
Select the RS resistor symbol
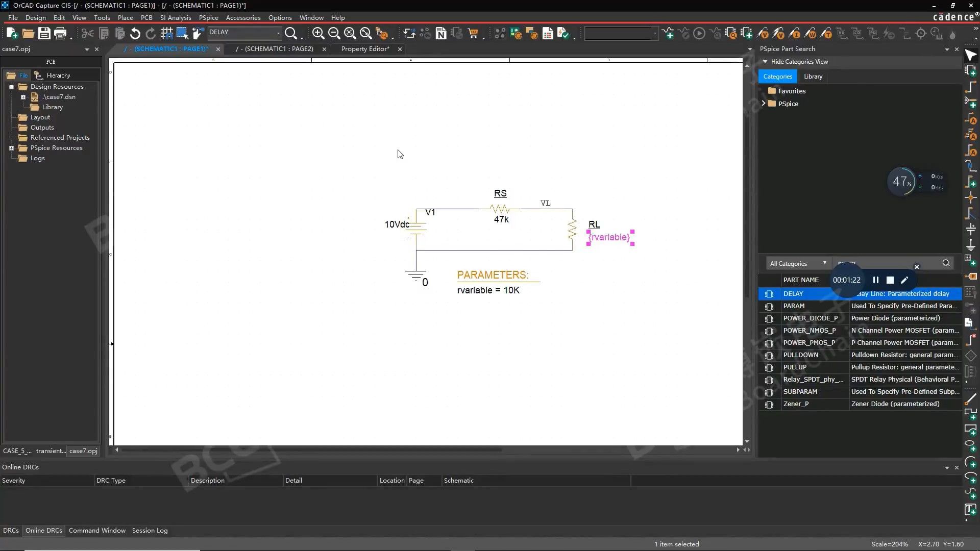(500, 209)
